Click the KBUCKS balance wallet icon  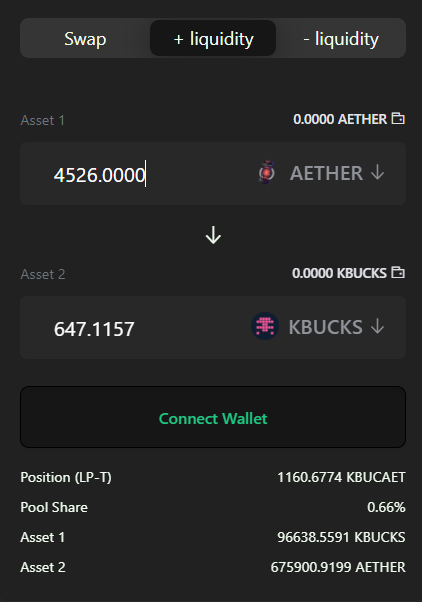tap(398, 272)
